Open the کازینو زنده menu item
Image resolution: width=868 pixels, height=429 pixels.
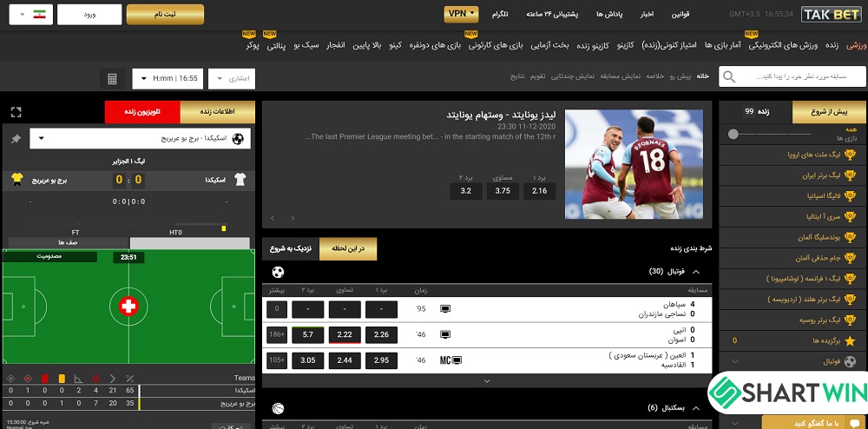tap(593, 45)
